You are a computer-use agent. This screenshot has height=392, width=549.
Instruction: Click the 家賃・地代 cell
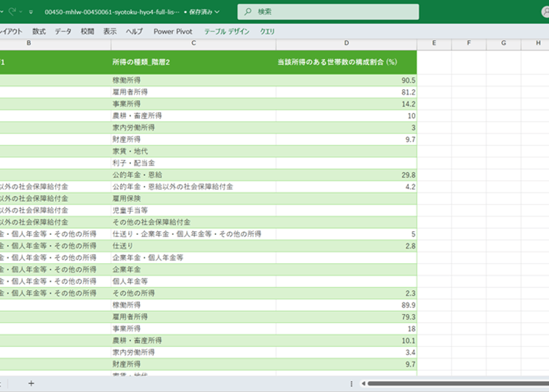click(194, 151)
